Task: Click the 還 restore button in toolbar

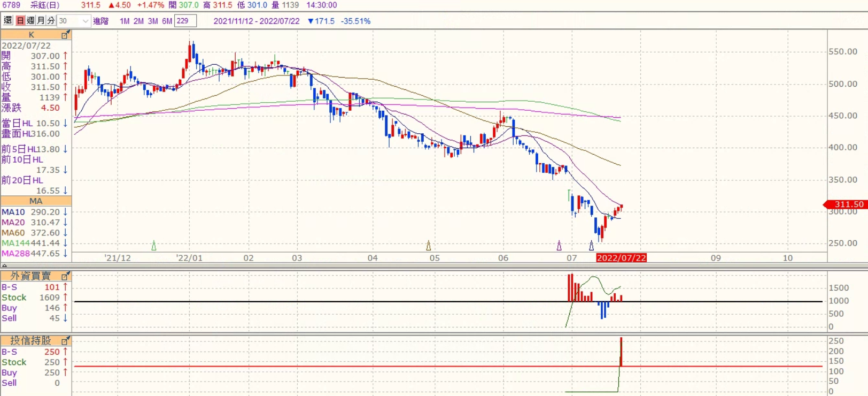Action: point(7,21)
